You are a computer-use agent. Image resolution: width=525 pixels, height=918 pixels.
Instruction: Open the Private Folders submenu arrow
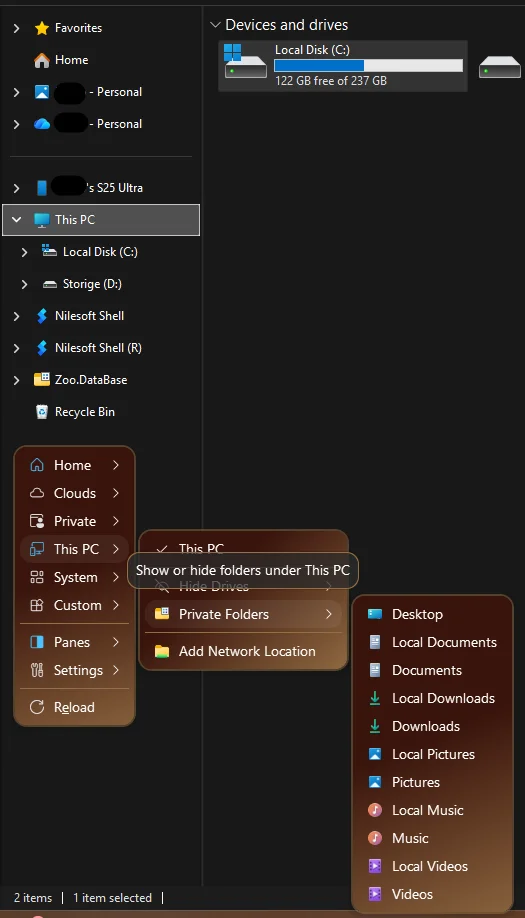tap(328, 614)
